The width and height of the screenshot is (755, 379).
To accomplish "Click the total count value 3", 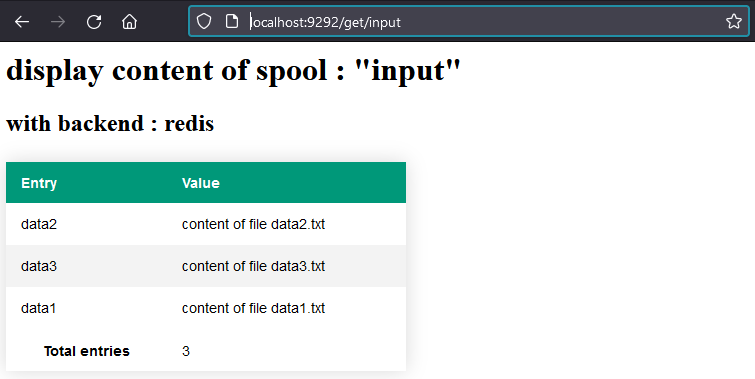I will [x=186, y=351].
